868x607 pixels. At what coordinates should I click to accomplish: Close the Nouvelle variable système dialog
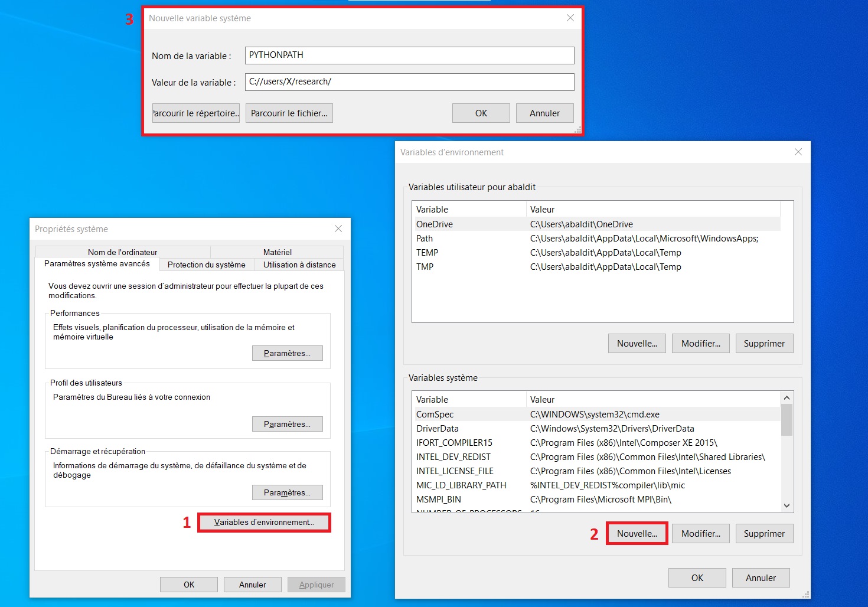pyautogui.click(x=570, y=18)
